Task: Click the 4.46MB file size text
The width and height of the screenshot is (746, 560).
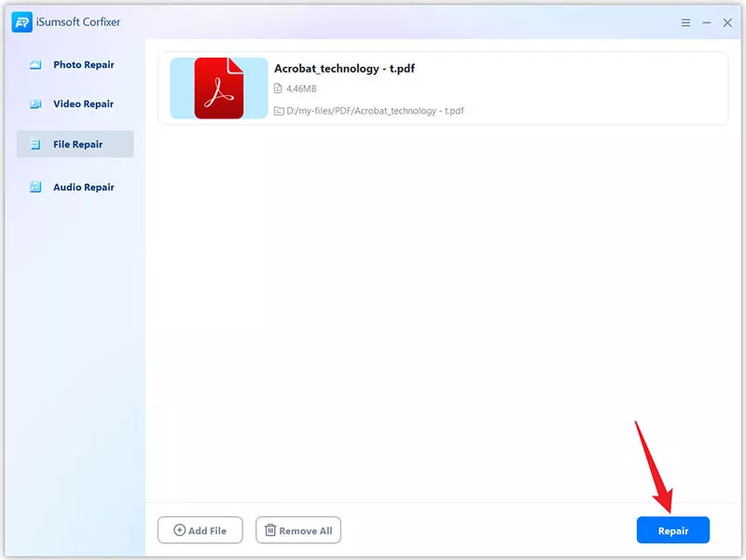Action: pos(301,89)
